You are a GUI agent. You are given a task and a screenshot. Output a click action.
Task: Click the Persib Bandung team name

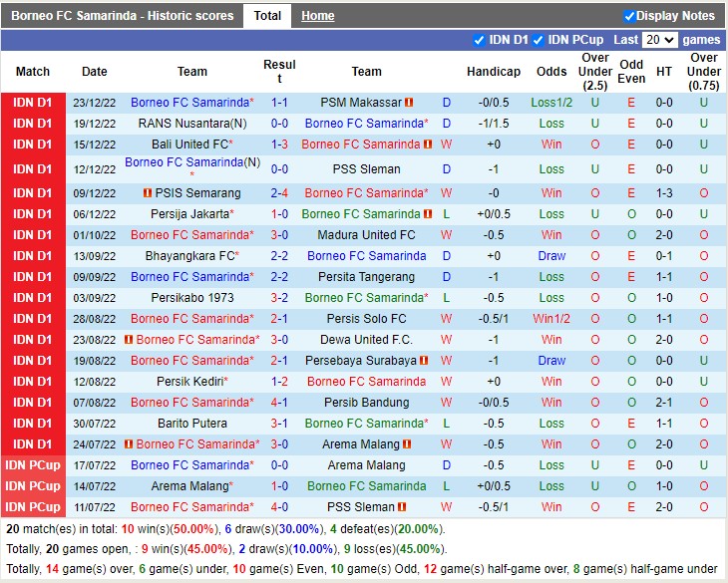(x=366, y=402)
